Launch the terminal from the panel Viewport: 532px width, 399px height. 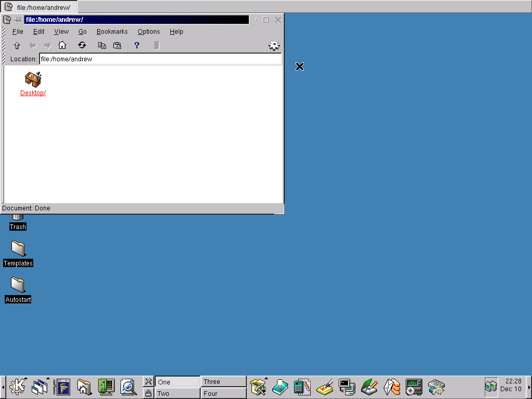[x=347, y=387]
